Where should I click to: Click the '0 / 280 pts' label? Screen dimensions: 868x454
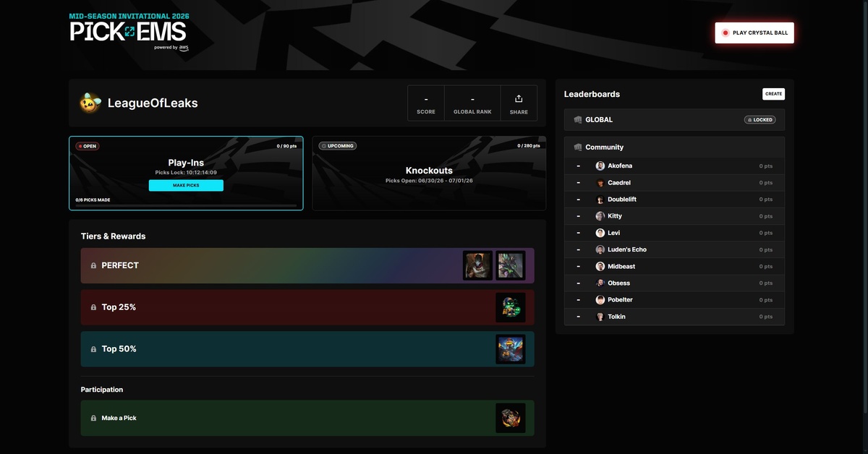529,146
